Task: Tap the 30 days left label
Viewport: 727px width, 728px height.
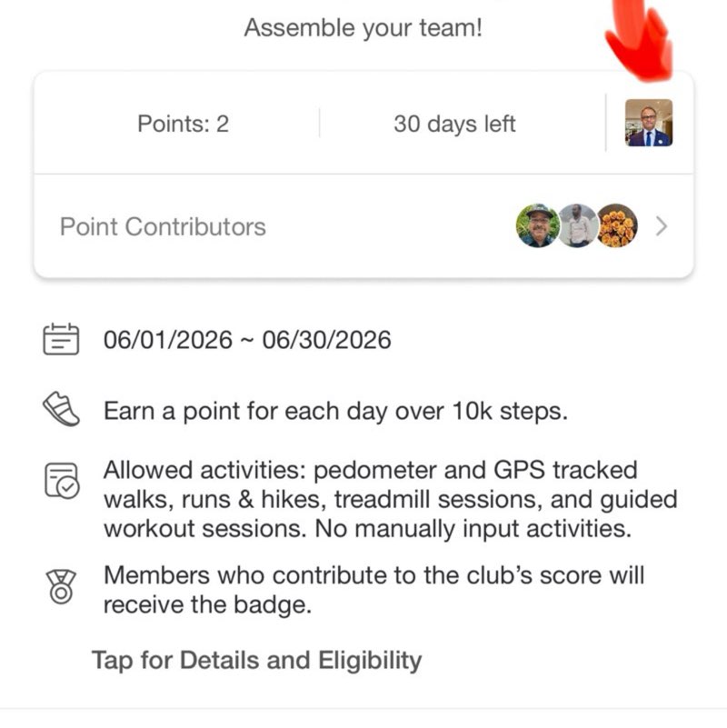Action: pyautogui.click(x=454, y=124)
